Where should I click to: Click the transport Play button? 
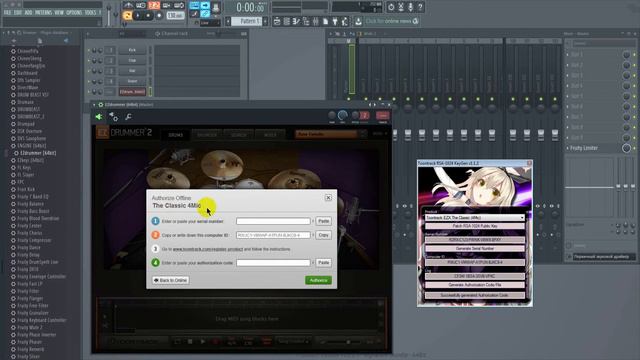click(138, 16)
